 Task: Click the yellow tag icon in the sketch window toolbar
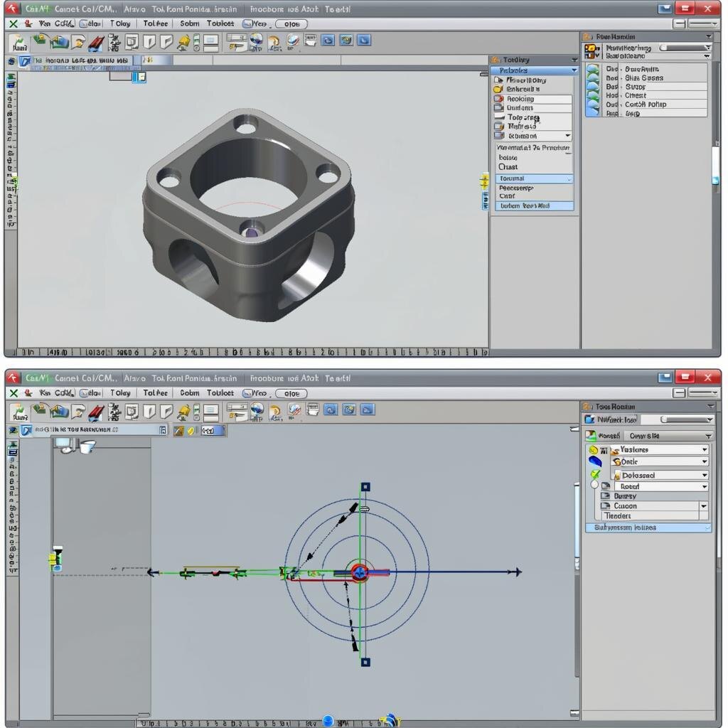pyautogui.click(x=183, y=412)
